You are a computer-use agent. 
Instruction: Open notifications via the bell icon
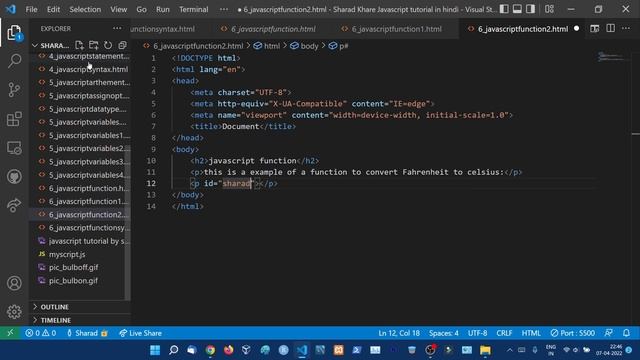[x=626, y=333]
